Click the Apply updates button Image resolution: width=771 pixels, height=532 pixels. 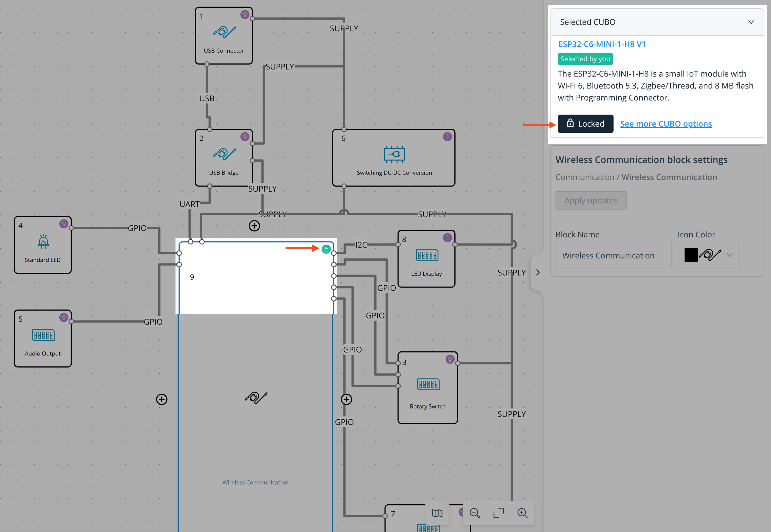click(591, 200)
